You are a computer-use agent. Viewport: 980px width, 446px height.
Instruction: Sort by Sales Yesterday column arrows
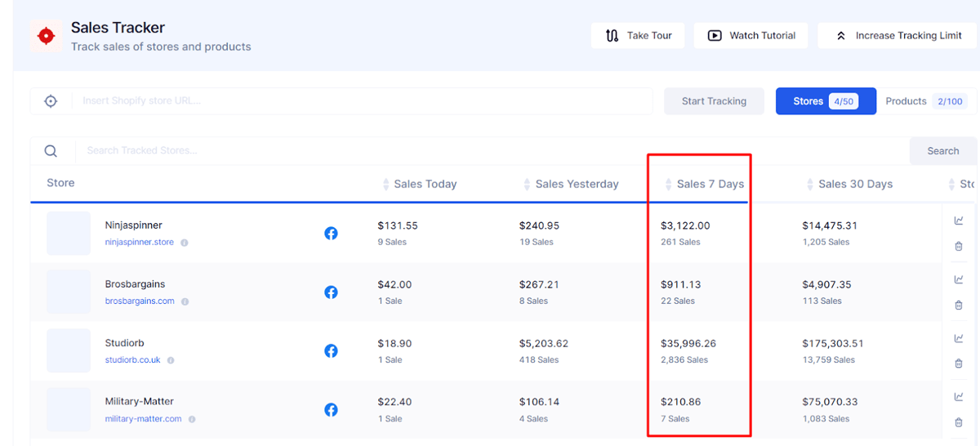pyautogui.click(x=528, y=185)
